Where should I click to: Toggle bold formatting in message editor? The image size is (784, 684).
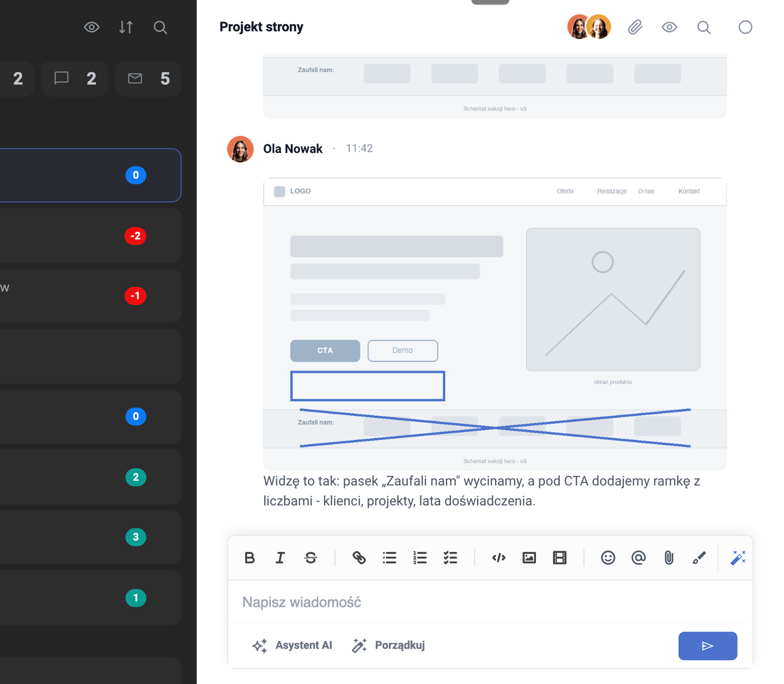pos(250,557)
